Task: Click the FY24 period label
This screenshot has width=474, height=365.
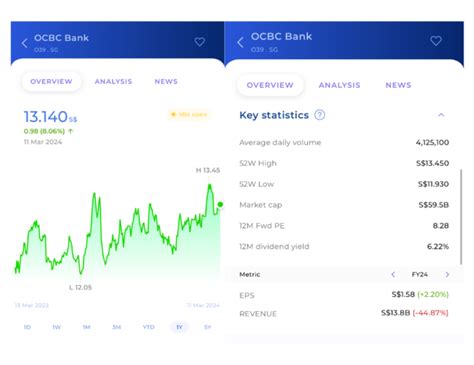Action: (x=420, y=274)
